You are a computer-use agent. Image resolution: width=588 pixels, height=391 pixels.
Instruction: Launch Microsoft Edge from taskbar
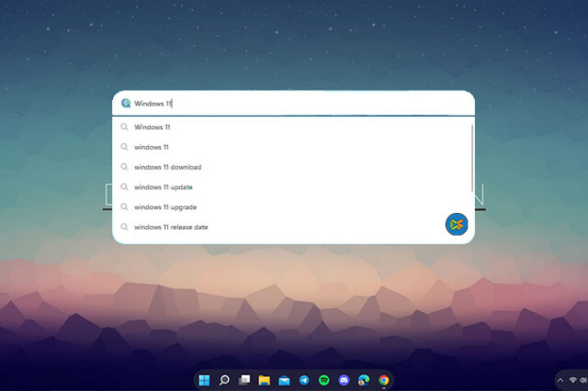364,380
